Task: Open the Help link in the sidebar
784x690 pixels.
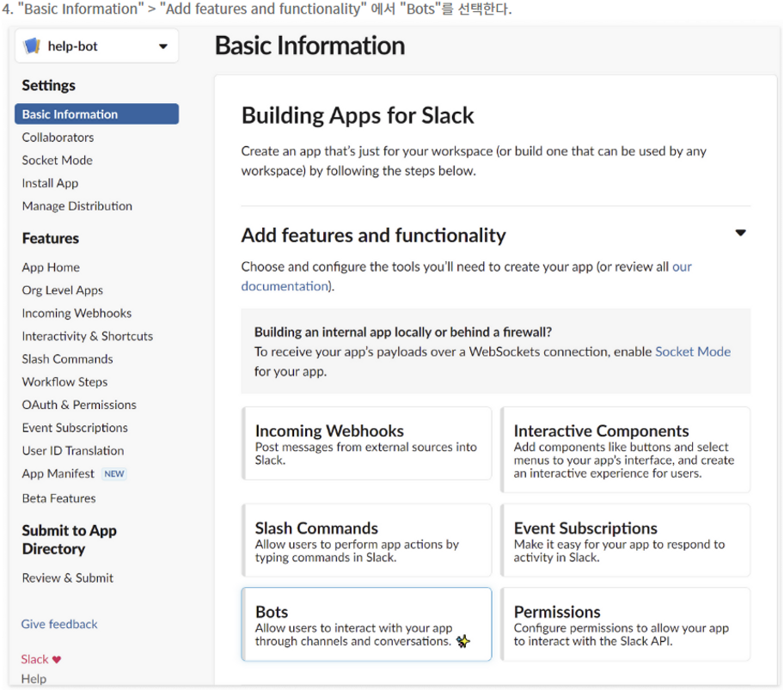Action: 34,679
